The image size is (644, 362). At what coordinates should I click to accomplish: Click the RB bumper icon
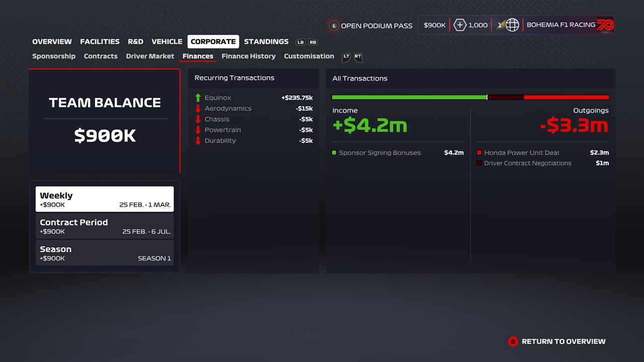313,42
